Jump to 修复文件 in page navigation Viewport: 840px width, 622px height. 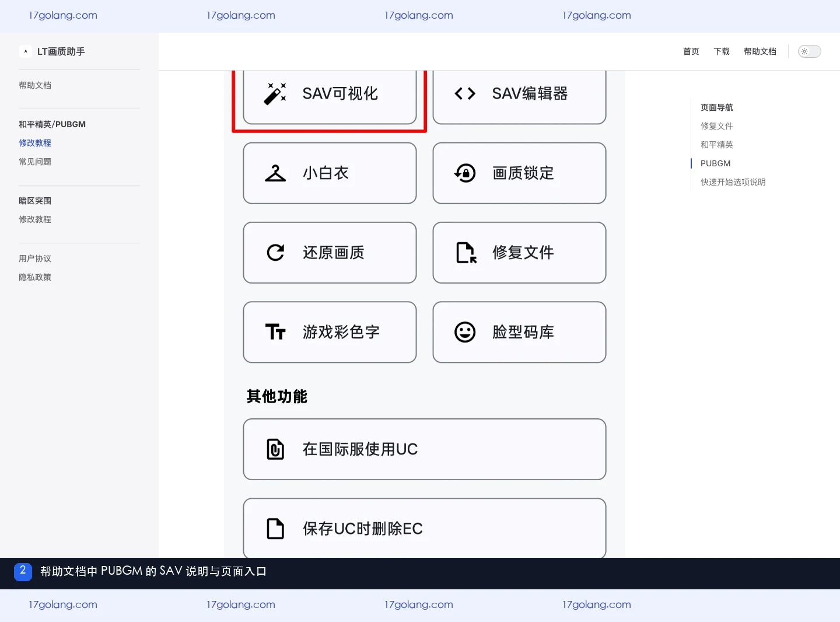coord(717,126)
